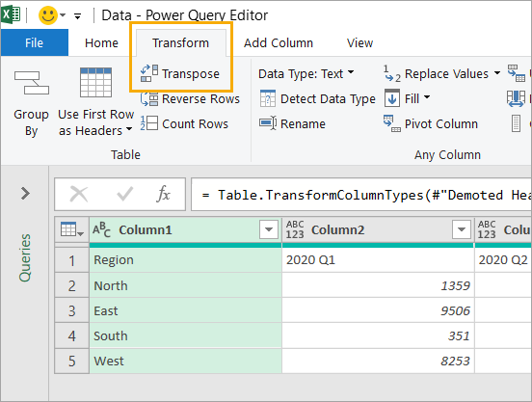This screenshot has width=532, height=402.
Task: Select row number 2
Action: (72, 285)
